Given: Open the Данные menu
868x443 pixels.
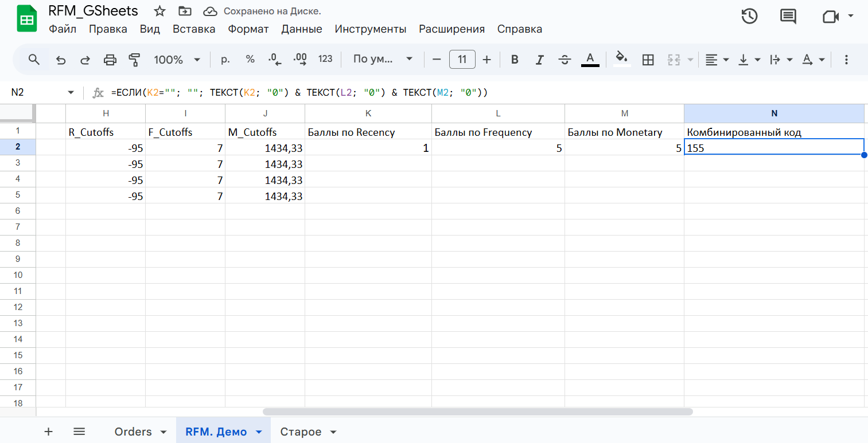Looking at the screenshot, I should click(301, 29).
